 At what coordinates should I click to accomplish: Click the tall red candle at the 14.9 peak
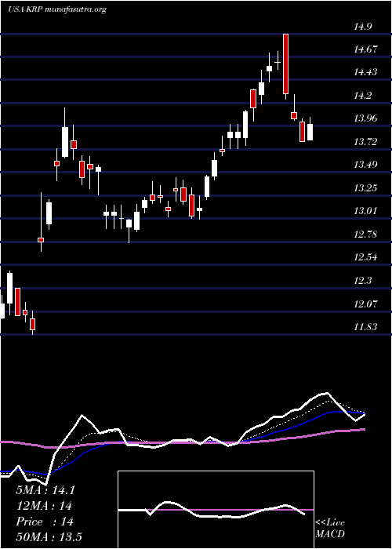point(285,64)
